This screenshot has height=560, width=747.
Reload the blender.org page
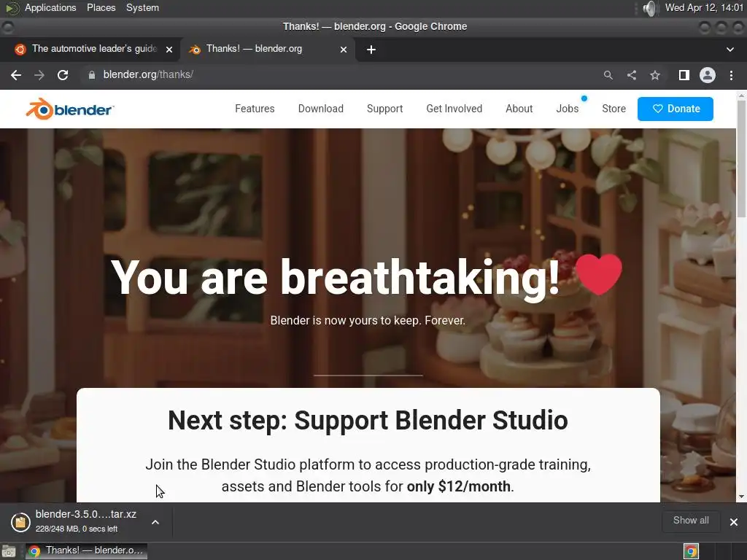(63, 75)
